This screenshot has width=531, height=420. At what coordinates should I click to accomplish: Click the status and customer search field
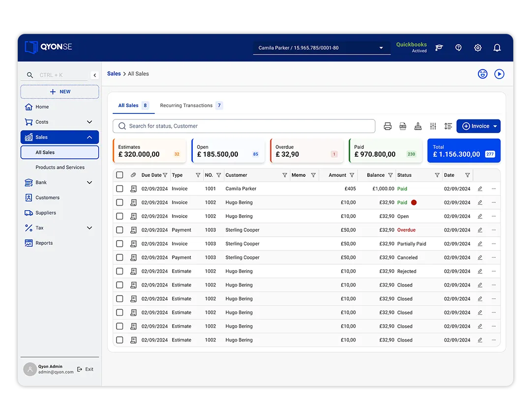(244, 126)
